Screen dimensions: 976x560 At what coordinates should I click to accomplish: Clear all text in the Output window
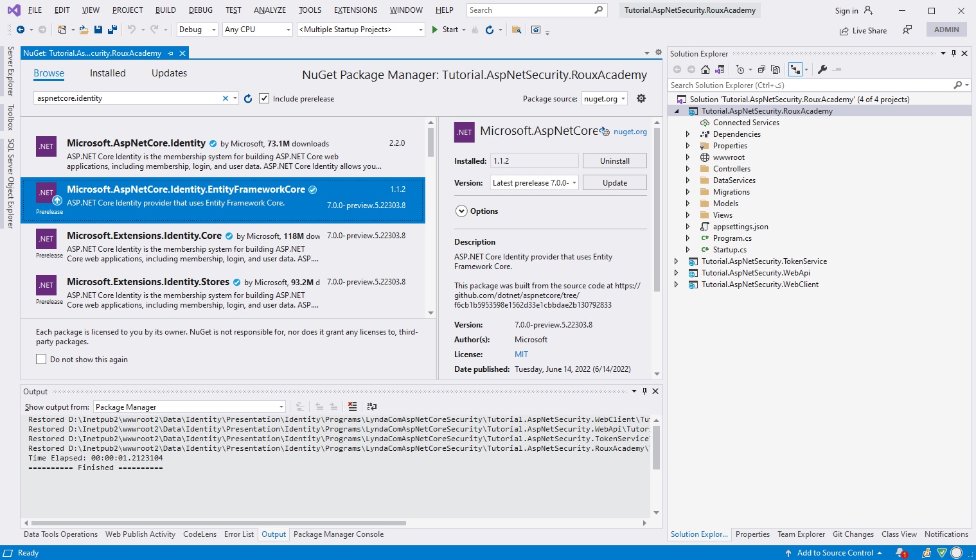(352, 406)
